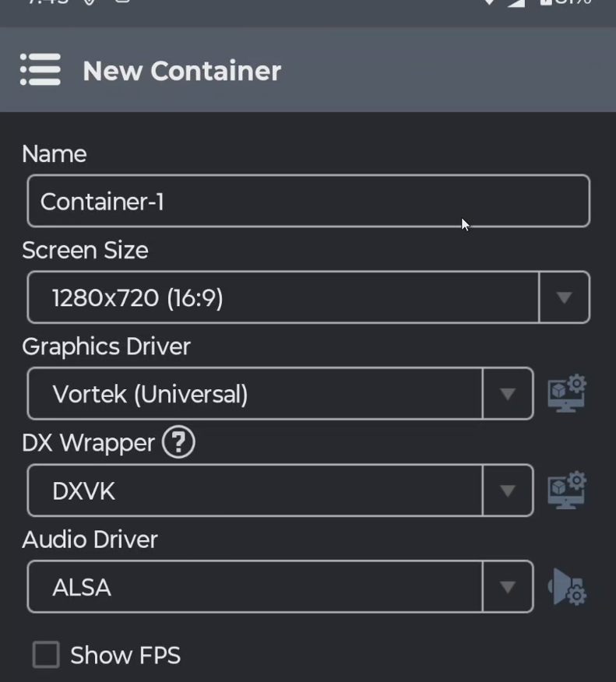The image size is (616, 682).
Task: Expand the Audio Driver dropdown arrow
Action: tap(508, 587)
